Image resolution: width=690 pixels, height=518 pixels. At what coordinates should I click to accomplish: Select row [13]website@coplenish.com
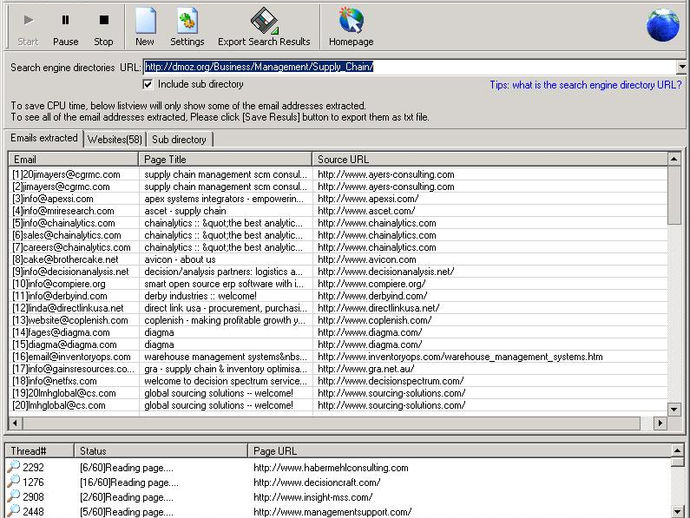pyautogui.click(x=338, y=320)
